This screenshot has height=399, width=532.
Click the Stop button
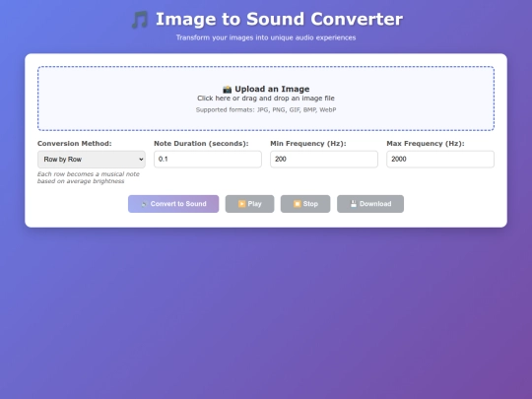tap(305, 204)
